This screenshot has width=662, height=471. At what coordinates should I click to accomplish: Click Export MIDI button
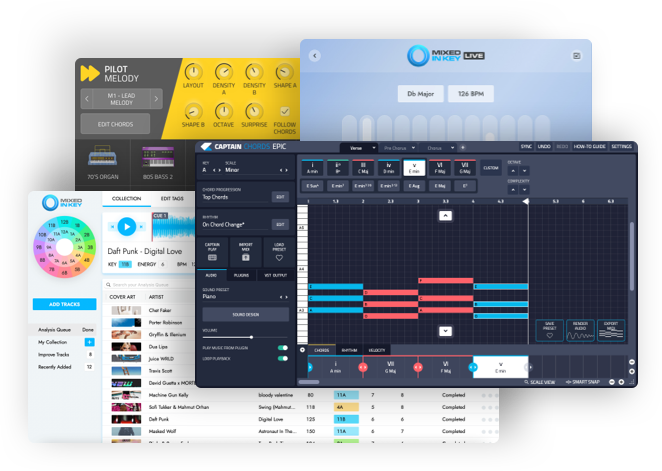coord(611,330)
